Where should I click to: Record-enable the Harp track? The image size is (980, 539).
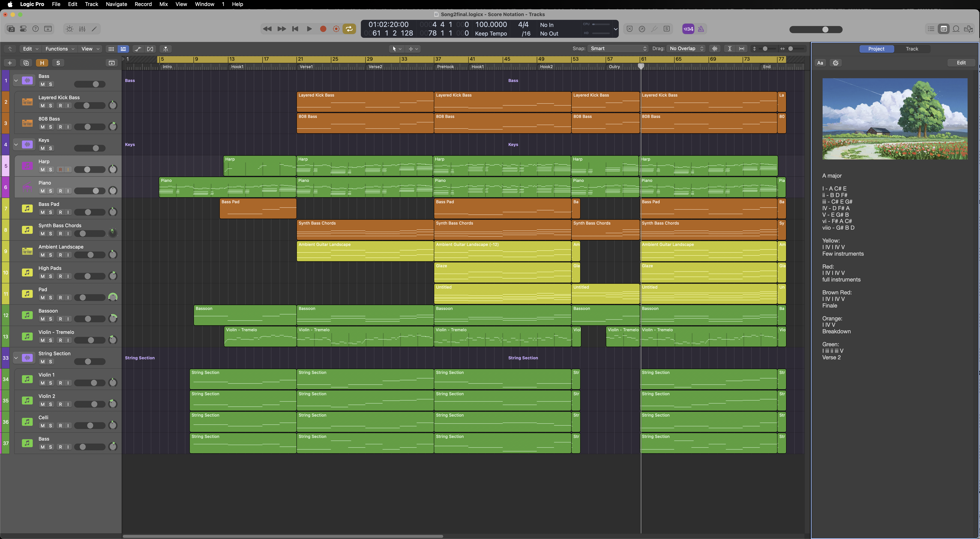pyautogui.click(x=60, y=170)
